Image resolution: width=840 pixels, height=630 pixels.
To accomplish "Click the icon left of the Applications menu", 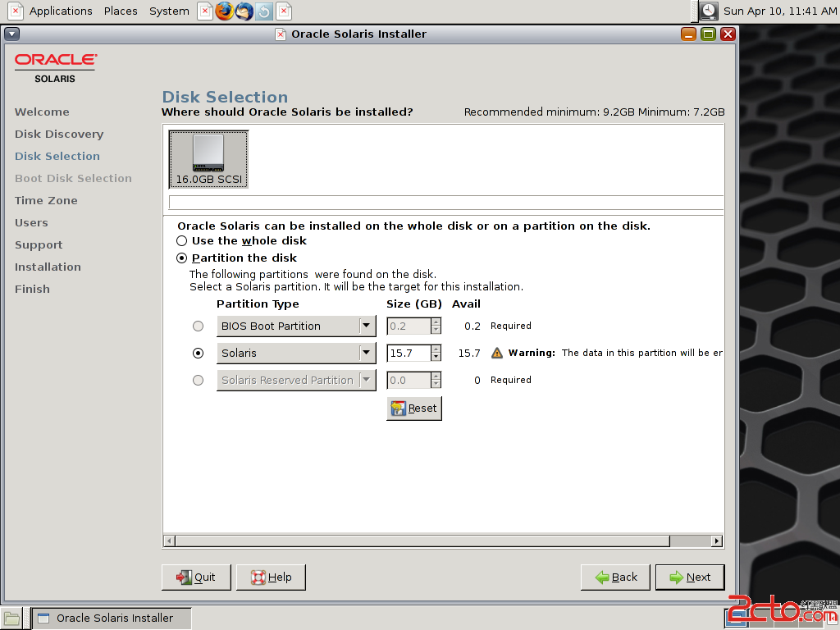I will pos(16,11).
